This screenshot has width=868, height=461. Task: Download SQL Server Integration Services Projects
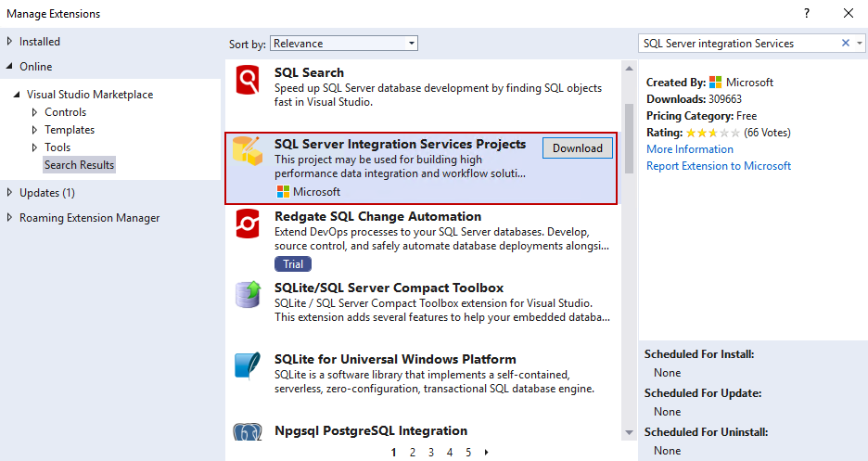[577, 148]
